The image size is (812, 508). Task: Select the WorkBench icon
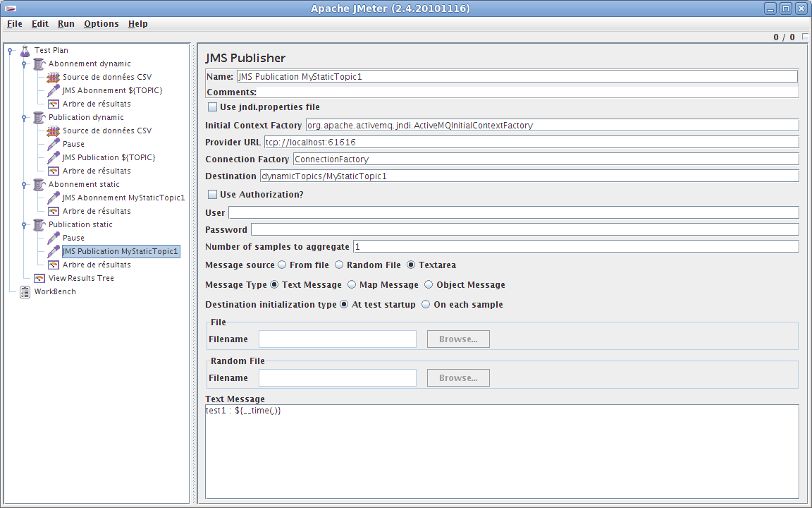(24, 291)
